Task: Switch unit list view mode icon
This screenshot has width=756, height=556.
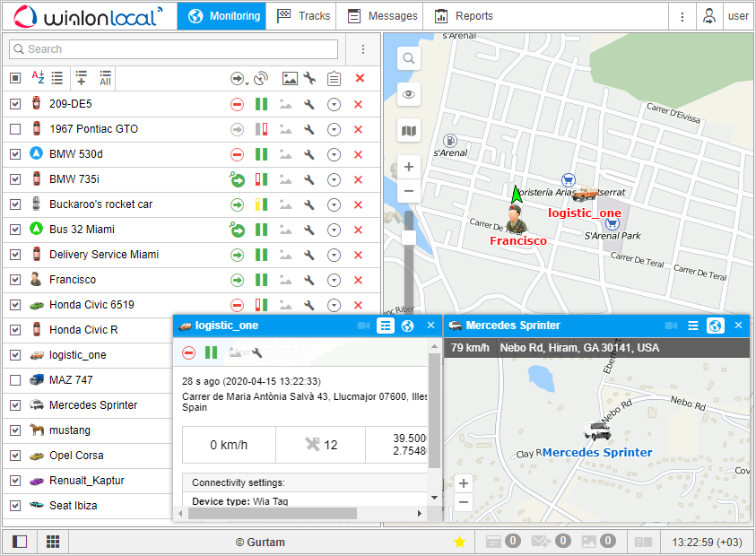Action: point(56,78)
